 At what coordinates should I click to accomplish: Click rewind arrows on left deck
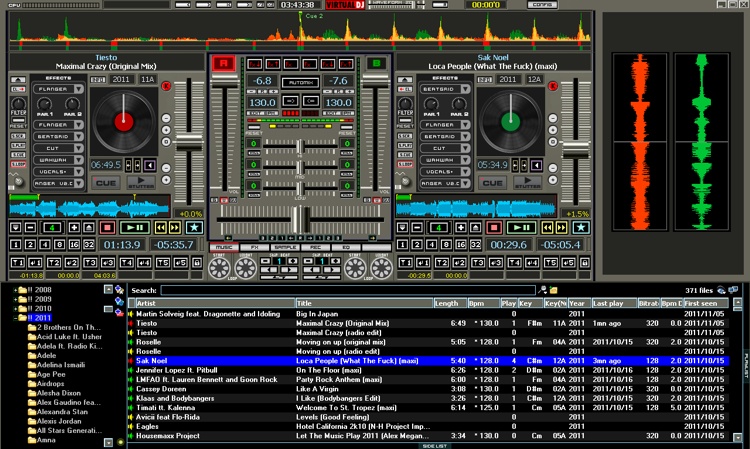161,228
